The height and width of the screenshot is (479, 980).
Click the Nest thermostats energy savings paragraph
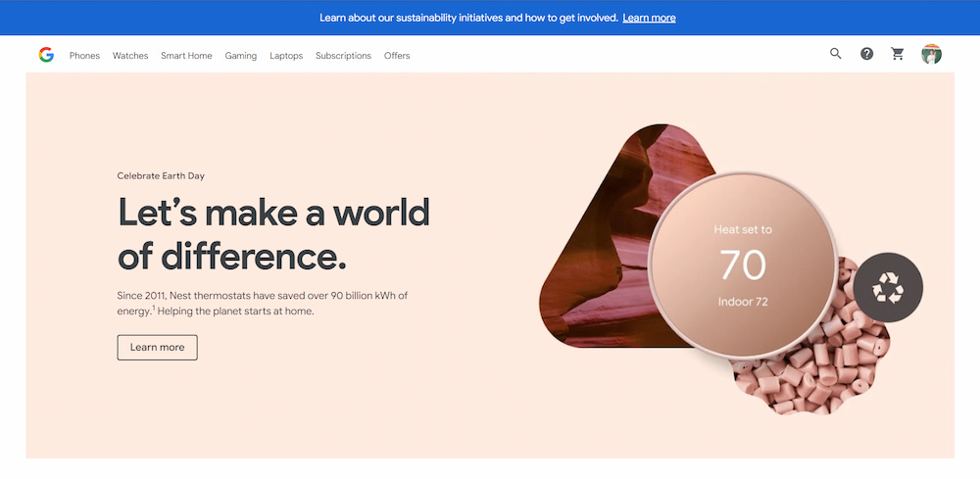pyautogui.click(x=263, y=304)
